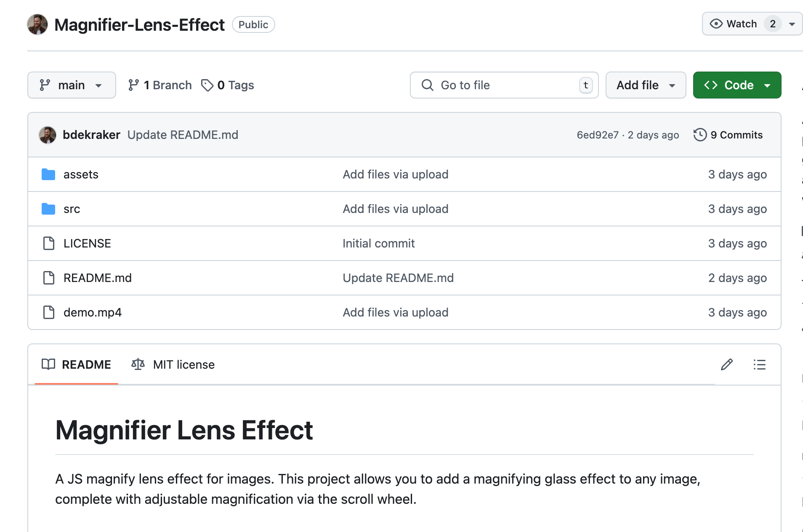Select the README tab
The image size is (803, 532).
86,364
